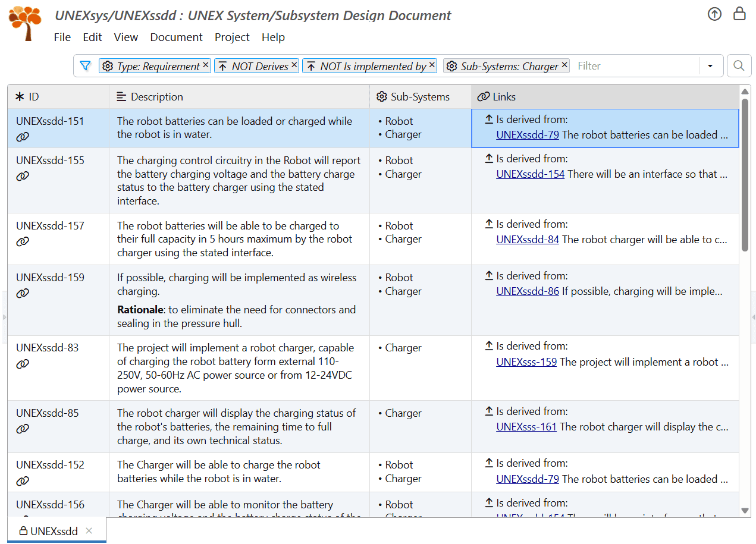
Task: Remove the Sub-Systems: Charger filter chip
Action: [x=564, y=65]
